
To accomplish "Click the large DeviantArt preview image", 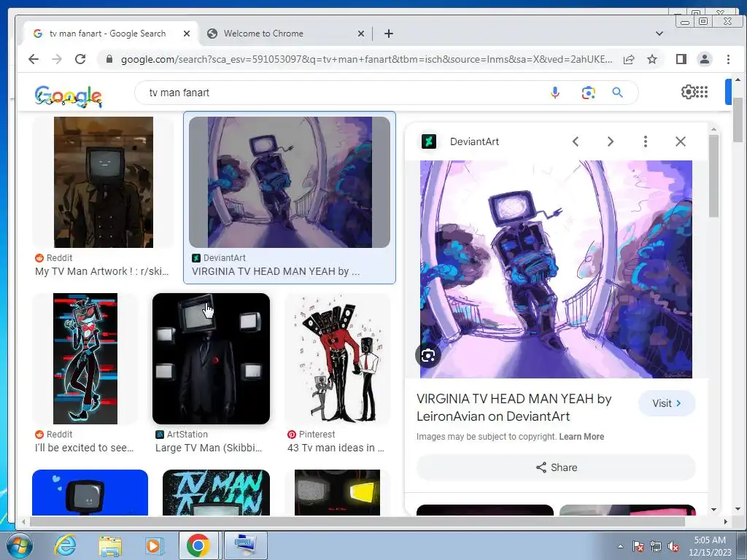I will (x=556, y=270).
